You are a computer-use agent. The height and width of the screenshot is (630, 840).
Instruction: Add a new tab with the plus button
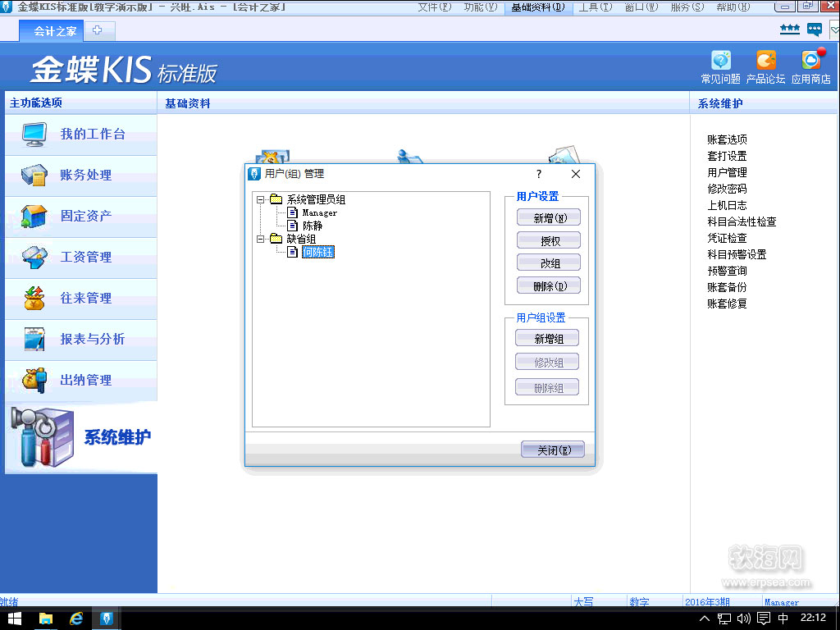97,30
